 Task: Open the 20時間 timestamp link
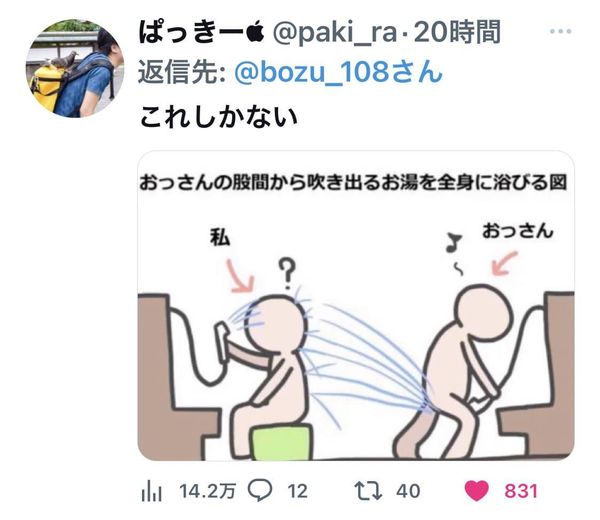pos(457,32)
